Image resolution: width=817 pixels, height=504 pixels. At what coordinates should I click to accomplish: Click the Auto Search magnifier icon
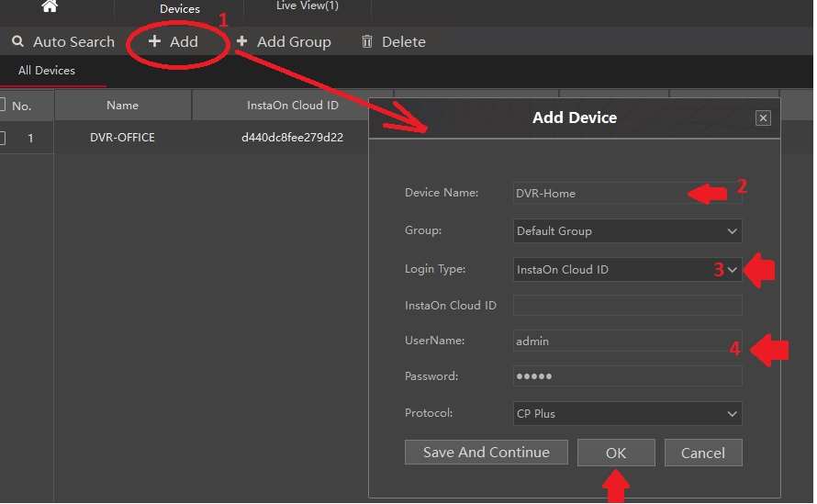click(x=17, y=41)
